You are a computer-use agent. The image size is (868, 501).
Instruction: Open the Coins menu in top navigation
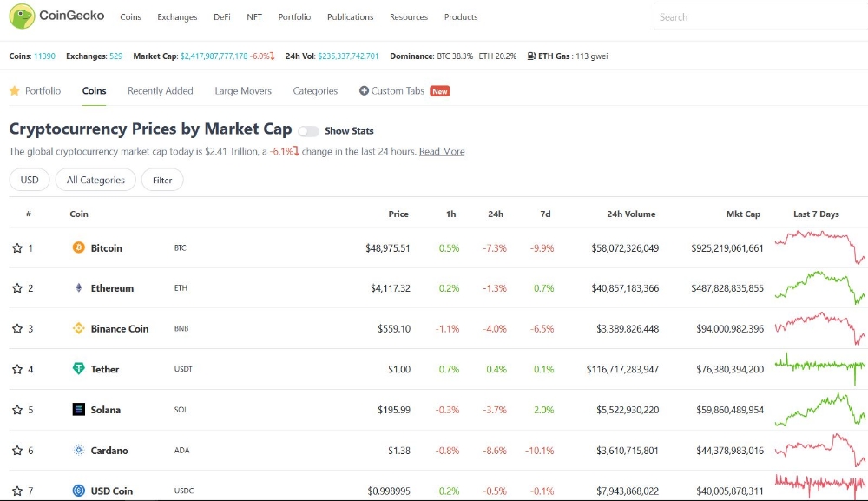(131, 17)
